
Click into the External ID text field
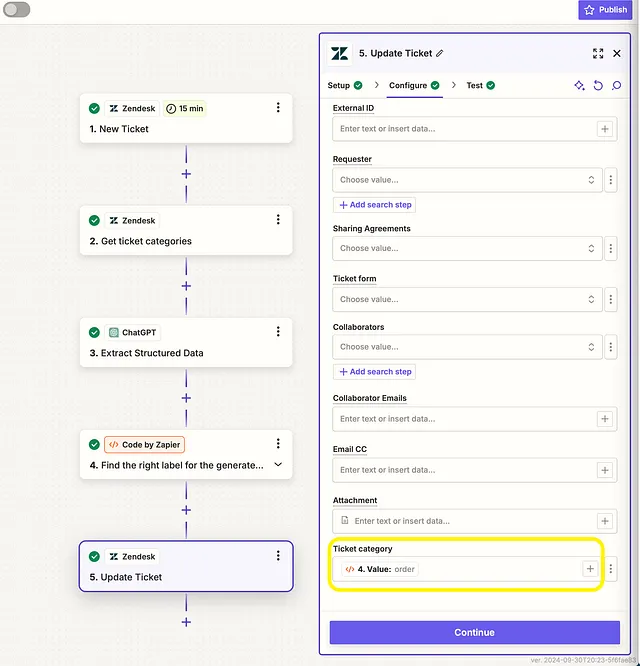click(464, 129)
